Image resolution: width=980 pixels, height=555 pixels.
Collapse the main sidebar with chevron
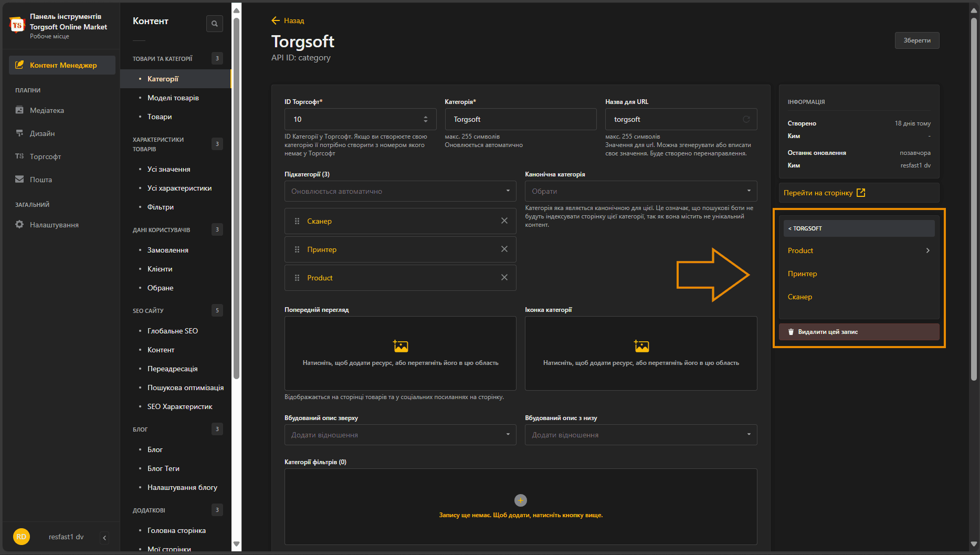pyautogui.click(x=104, y=537)
